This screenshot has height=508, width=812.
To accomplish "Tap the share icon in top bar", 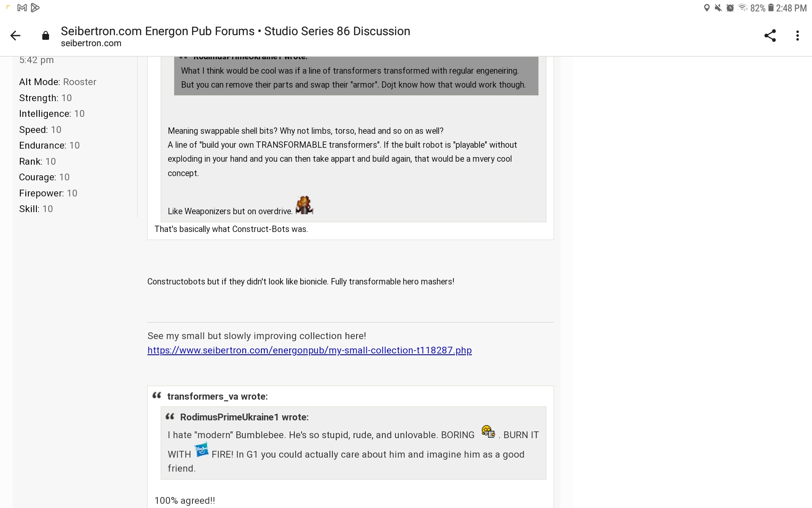I will (x=770, y=36).
